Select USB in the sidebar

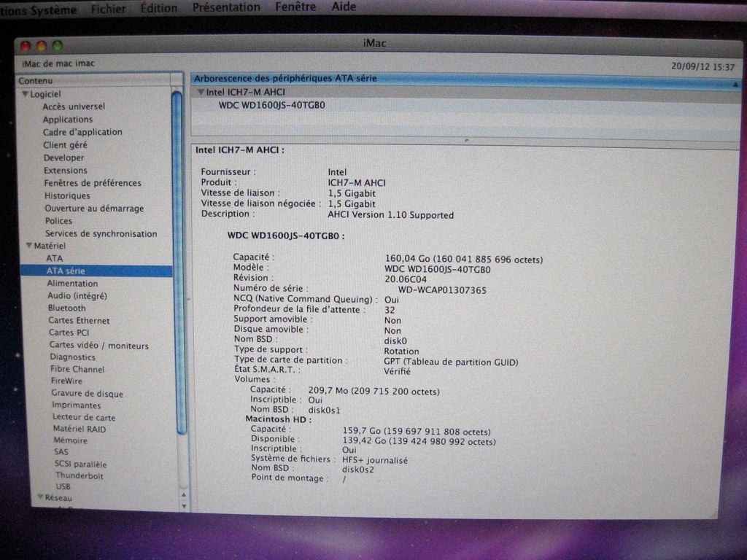click(63, 486)
